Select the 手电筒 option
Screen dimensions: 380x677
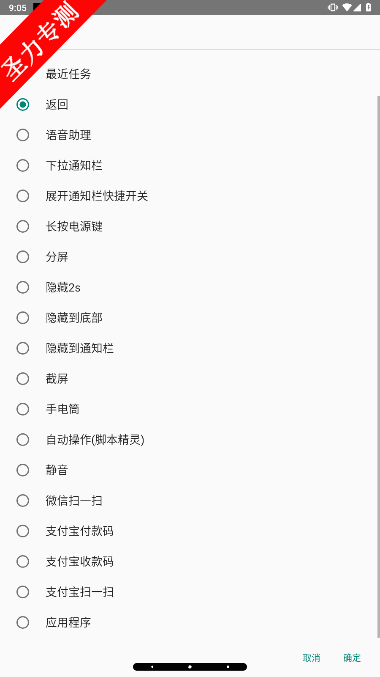[188, 409]
